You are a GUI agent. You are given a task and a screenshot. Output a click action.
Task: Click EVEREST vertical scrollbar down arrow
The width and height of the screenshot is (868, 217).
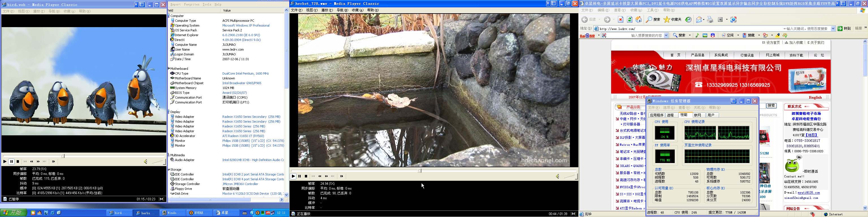(x=287, y=195)
